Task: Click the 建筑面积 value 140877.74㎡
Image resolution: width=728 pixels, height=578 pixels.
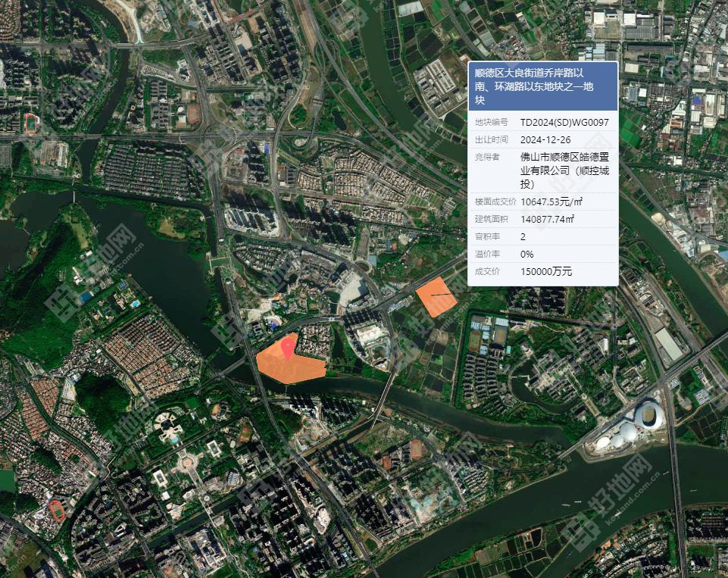Action: 548,219
